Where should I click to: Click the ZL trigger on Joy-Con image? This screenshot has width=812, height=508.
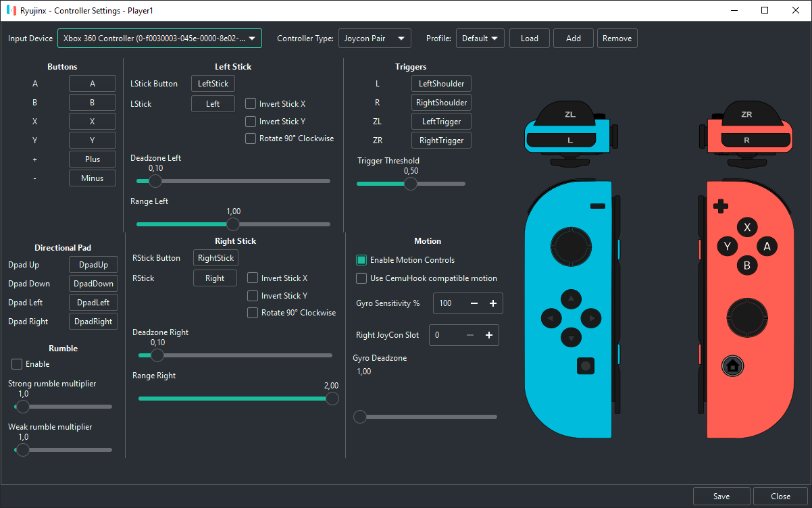pyautogui.click(x=569, y=115)
